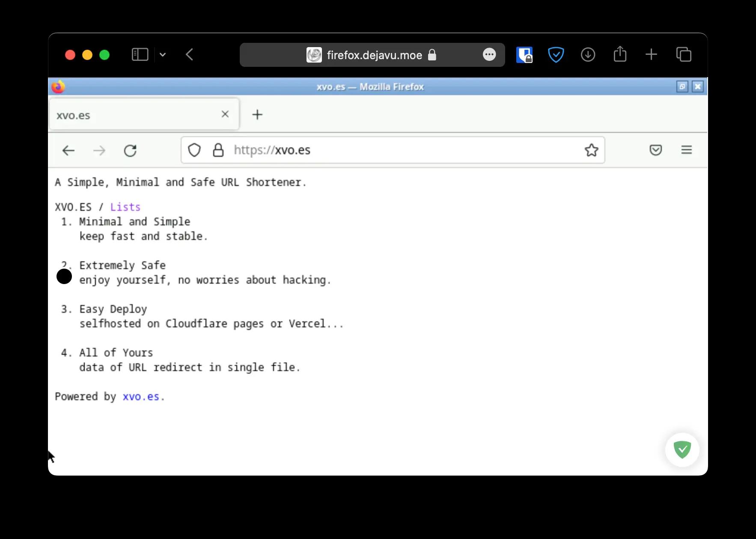The image size is (756, 539).
Task: Open the sidebar options dropdown chevron
Action: coord(163,55)
